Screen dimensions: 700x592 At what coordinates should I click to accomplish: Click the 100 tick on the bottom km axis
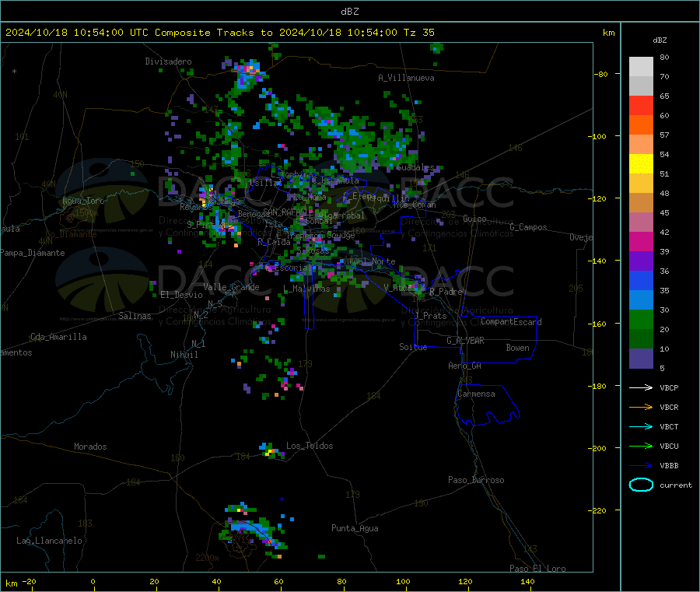(403, 581)
